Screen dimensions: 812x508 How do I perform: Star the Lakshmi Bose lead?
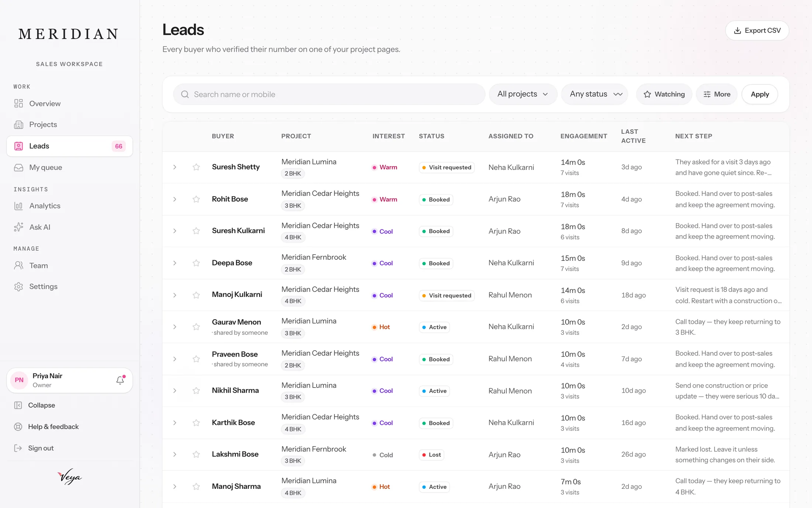[x=196, y=454]
